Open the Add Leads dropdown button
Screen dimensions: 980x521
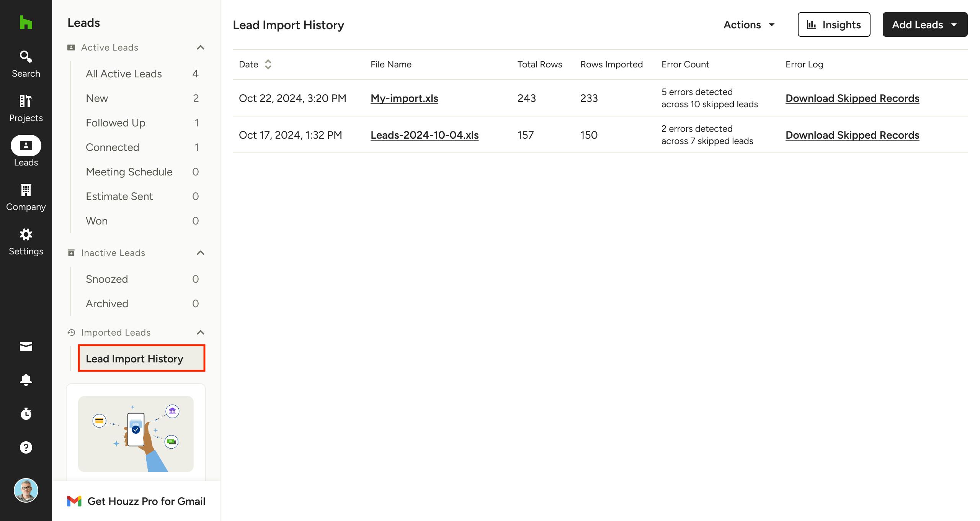pos(924,25)
